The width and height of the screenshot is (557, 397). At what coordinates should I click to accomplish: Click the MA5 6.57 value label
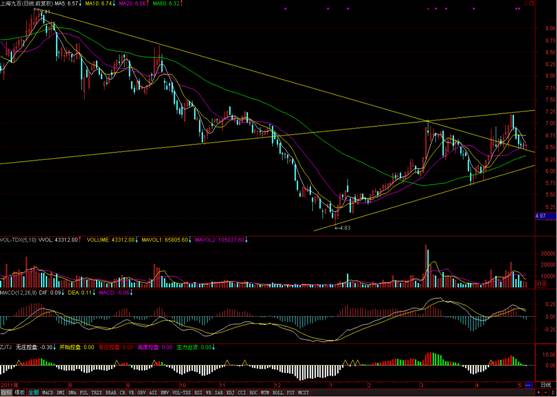click(67, 4)
